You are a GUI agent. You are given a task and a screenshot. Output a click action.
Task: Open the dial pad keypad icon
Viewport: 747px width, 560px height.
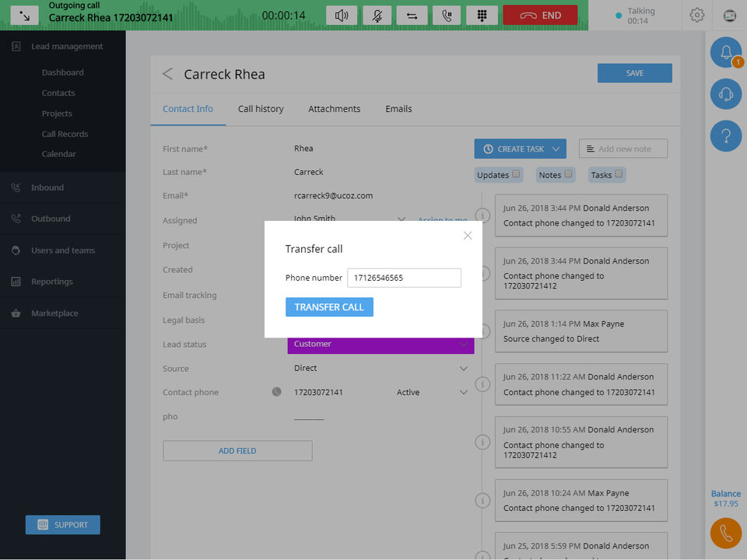pos(482,16)
